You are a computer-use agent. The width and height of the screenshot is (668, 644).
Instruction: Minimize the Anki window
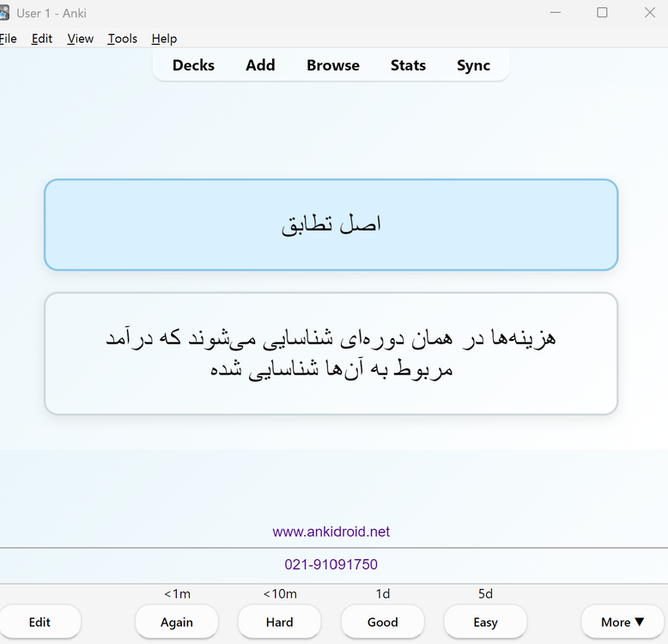point(556,13)
